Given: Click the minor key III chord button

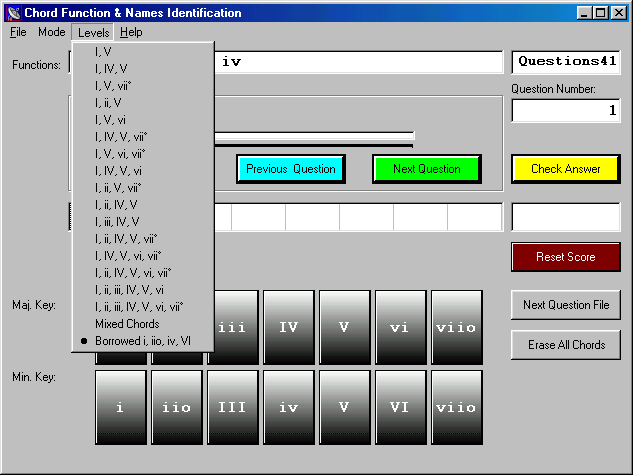Looking at the screenshot, I should click(x=233, y=407).
